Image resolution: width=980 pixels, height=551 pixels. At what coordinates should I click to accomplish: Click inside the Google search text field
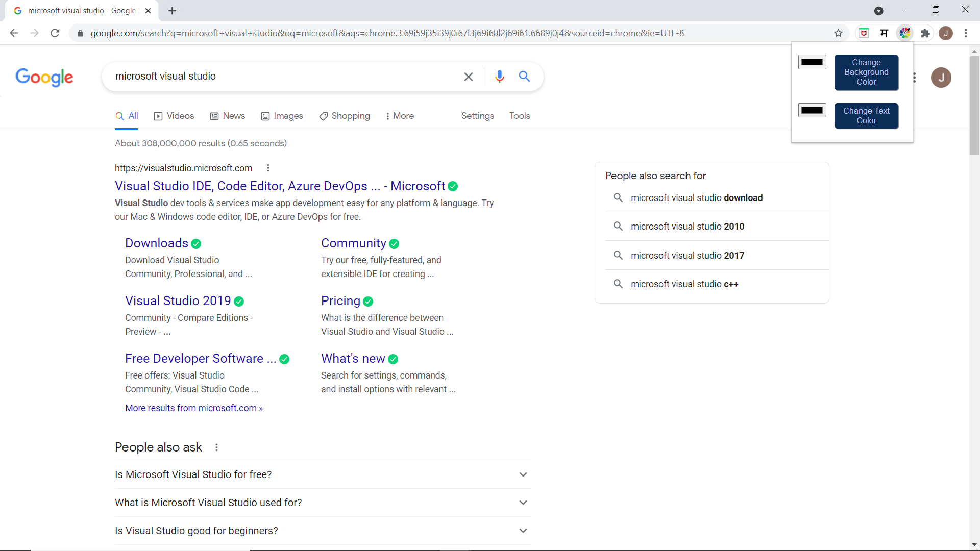[281, 77]
